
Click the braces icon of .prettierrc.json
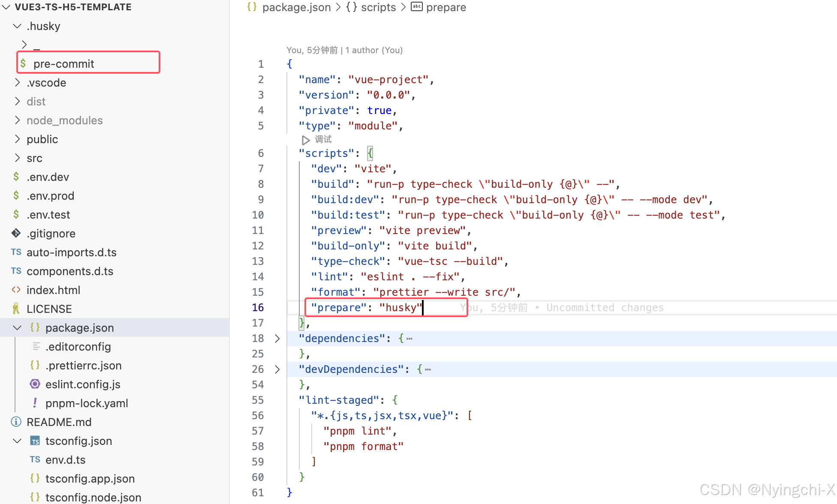pyautogui.click(x=35, y=365)
